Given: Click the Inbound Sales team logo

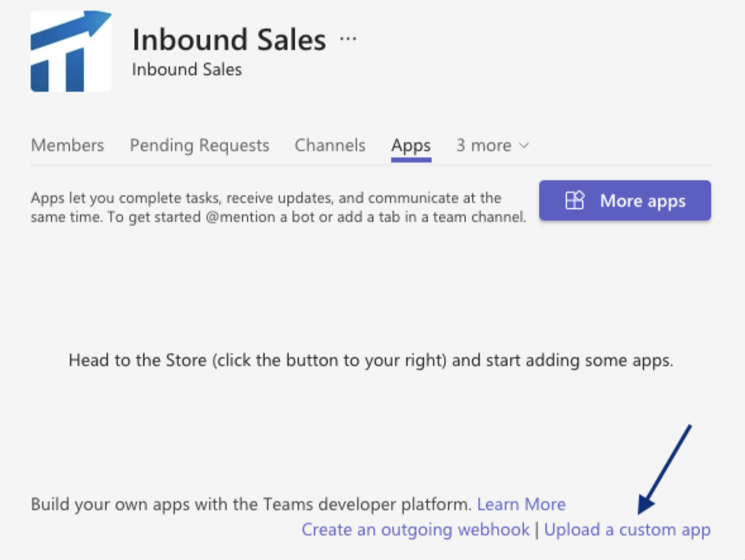Looking at the screenshot, I should click(x=71, y=51).
